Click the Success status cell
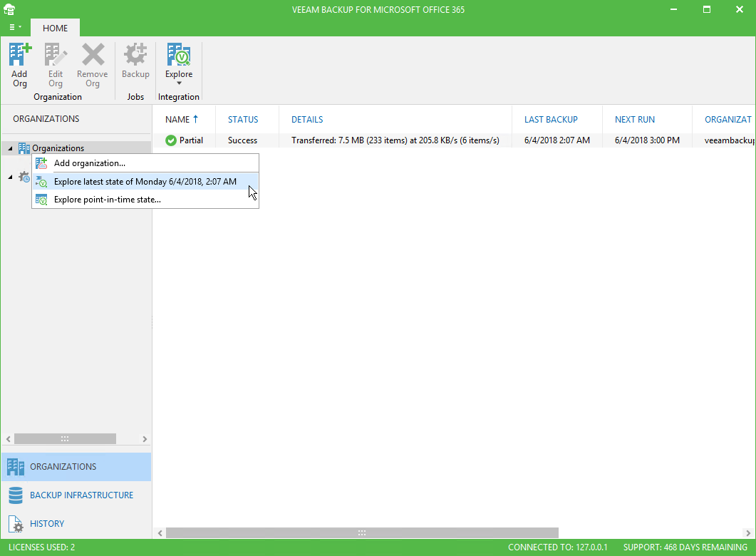 tap(242, 140)
